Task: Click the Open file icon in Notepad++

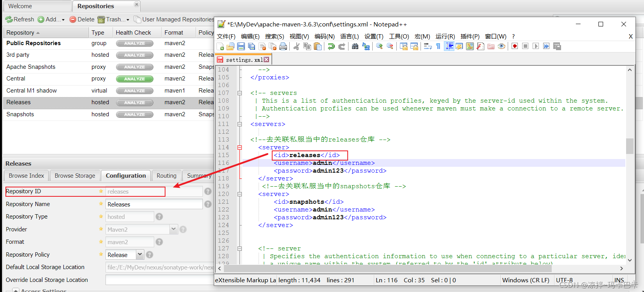Action: pos(231,46)
